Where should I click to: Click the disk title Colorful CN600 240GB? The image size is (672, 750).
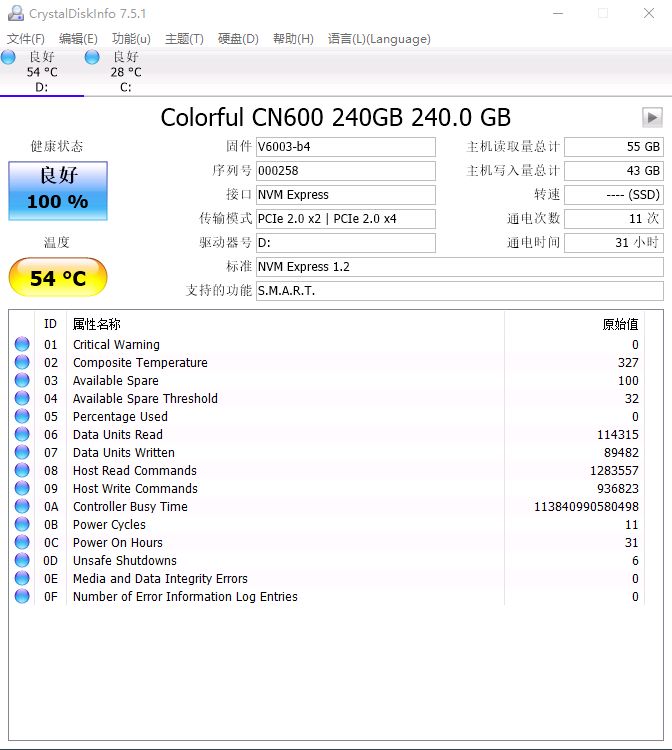coord(282,117)
